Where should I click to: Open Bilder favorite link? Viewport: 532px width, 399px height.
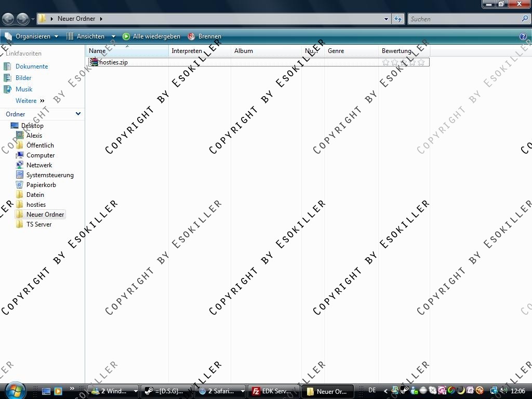pyautogui.click(x=23, y=78)
